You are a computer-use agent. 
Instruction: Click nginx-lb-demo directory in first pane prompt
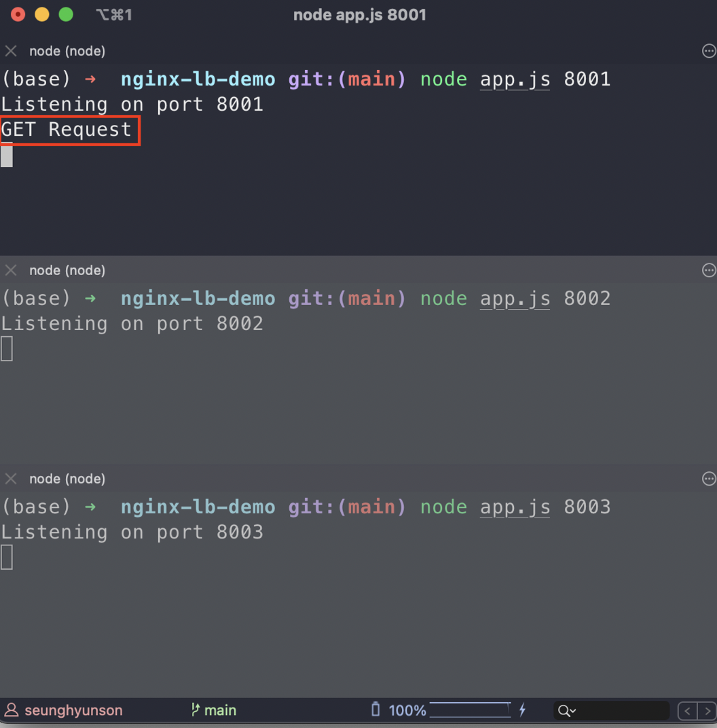tap(198, 79)
